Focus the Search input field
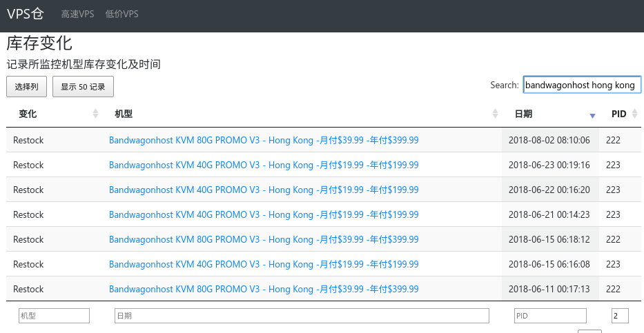644x333 pixels. tap(582, 85)
